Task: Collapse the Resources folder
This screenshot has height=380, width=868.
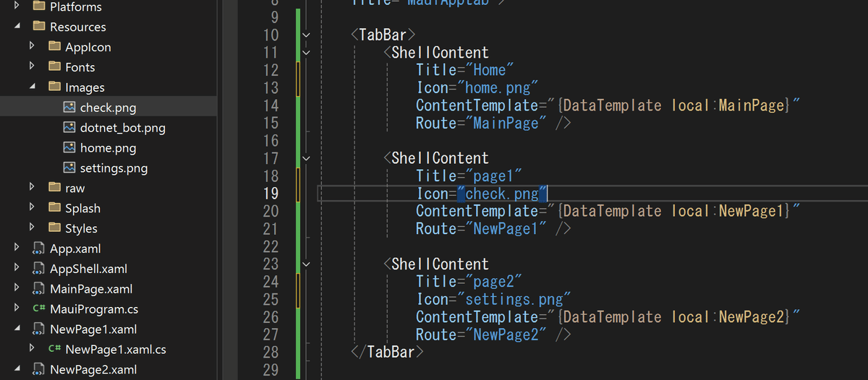Action: [x=17, y=27]
